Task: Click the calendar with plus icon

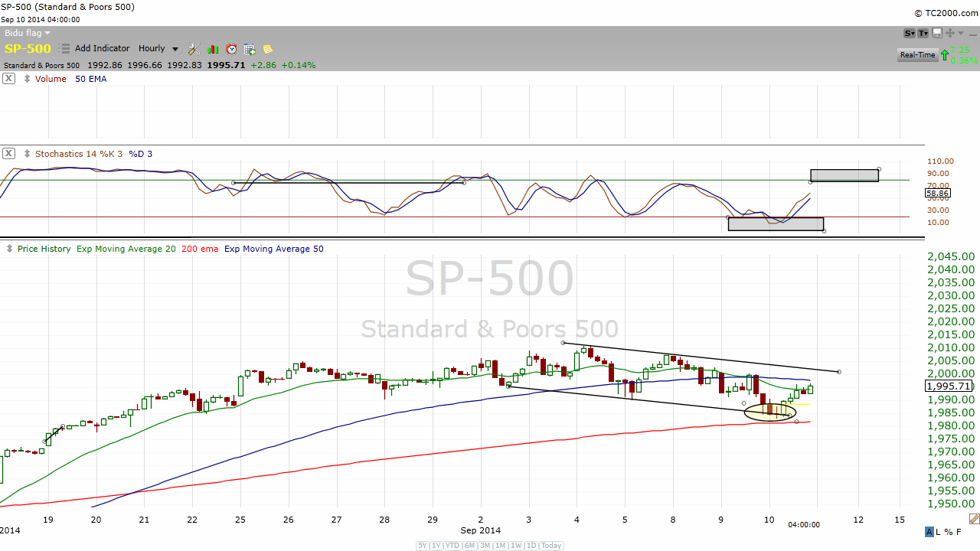Action: (x=250, y=49)
